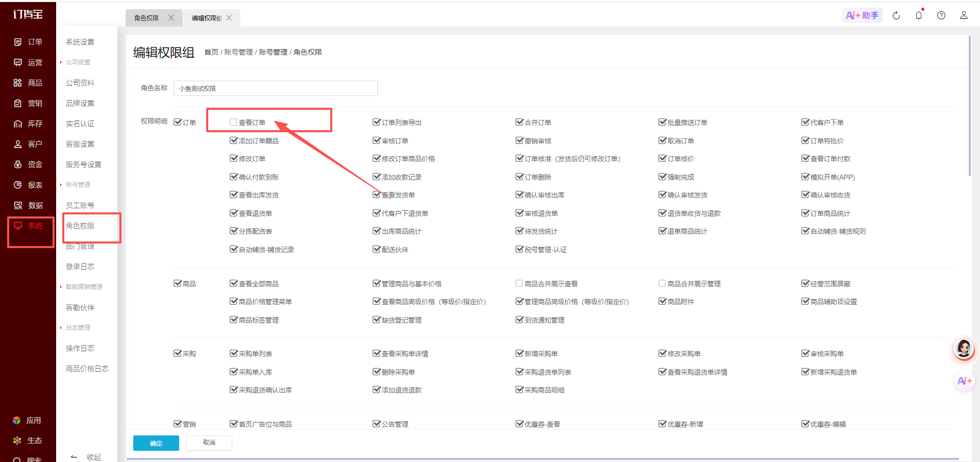This screenshot has height=462, width=980.
Task: Click the 确定 confirm button
Action: pos(156,443)
